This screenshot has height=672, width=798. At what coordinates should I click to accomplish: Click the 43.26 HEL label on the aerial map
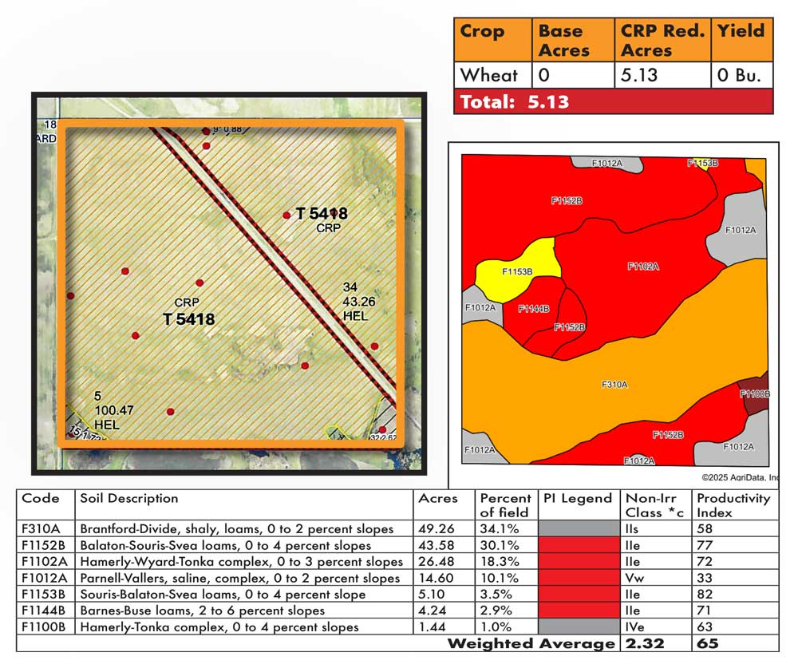(x=355, y=301)
